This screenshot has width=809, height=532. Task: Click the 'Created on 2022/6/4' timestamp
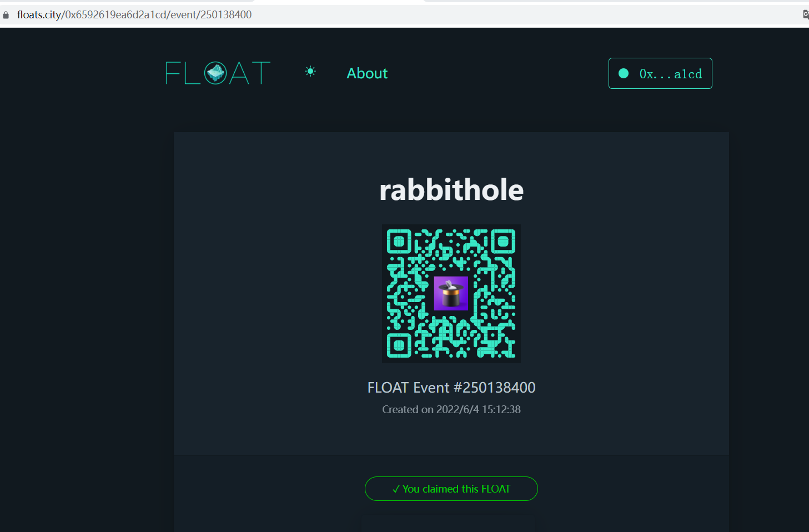451,410
